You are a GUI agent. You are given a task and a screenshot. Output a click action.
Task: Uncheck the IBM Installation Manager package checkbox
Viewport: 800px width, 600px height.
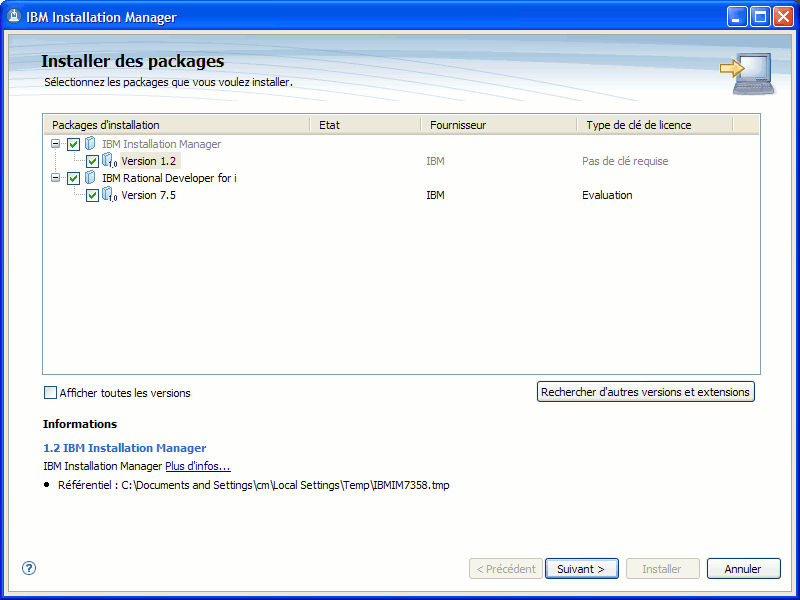(73, 144)
